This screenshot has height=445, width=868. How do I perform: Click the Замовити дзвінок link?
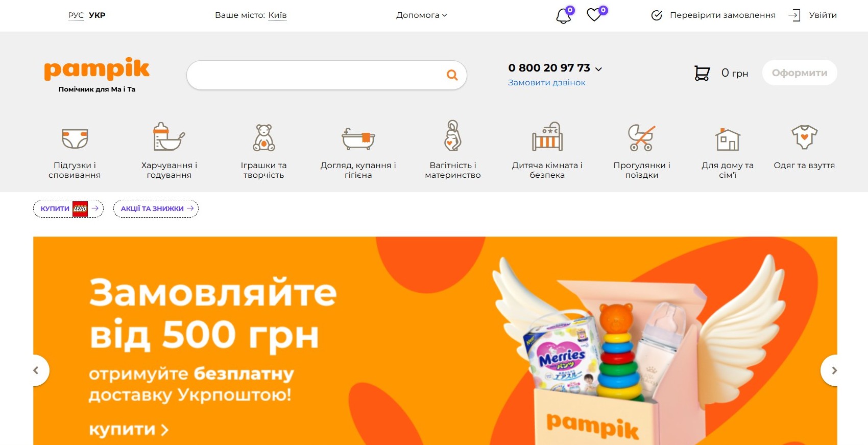click(x=546, y=83)
